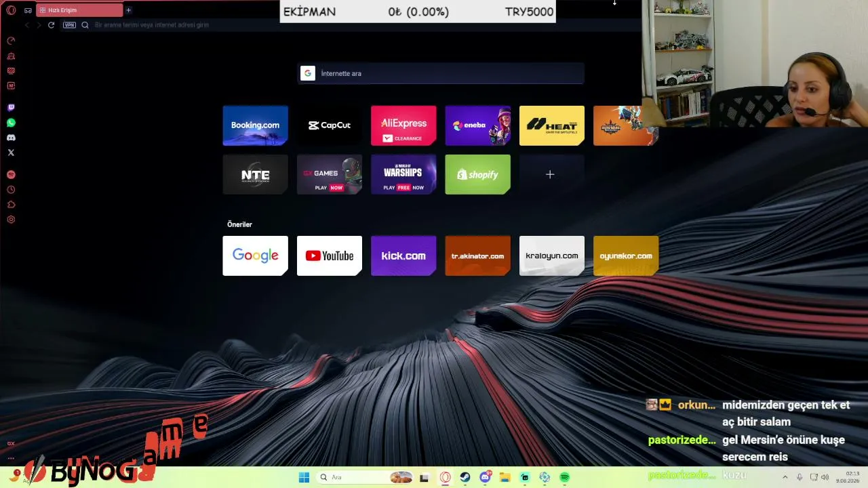868x488 pixels.
Task: Open Discord from the Windows taskbar
Action: tap(486, 477)
